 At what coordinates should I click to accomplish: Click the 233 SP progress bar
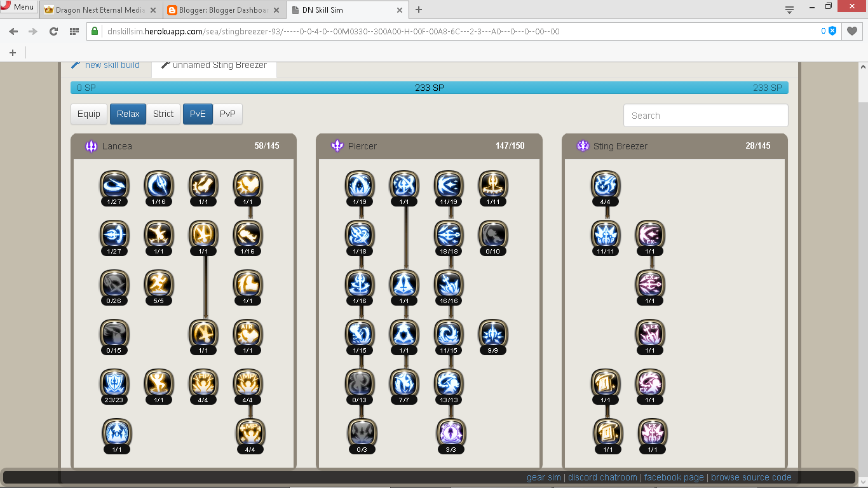click(430, 88)
